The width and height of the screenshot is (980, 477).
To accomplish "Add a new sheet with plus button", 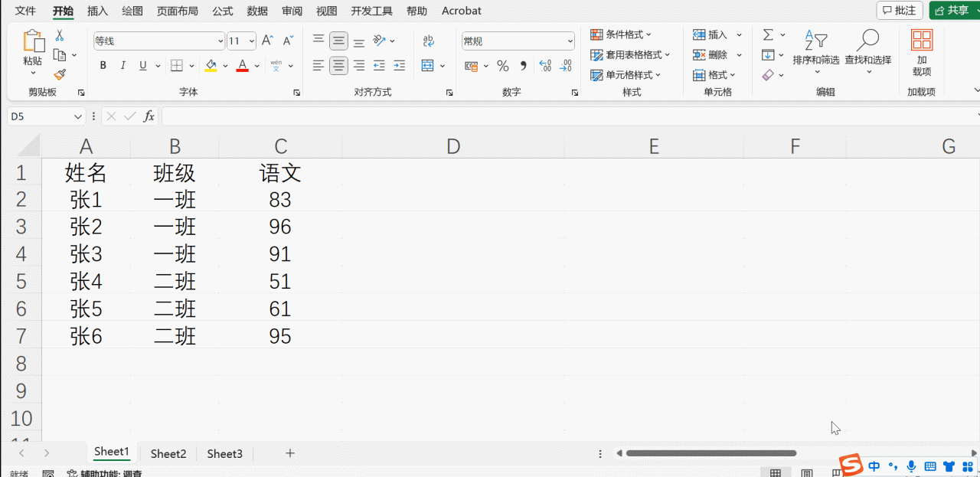I will pyautogui.click(x=290, y=453).
